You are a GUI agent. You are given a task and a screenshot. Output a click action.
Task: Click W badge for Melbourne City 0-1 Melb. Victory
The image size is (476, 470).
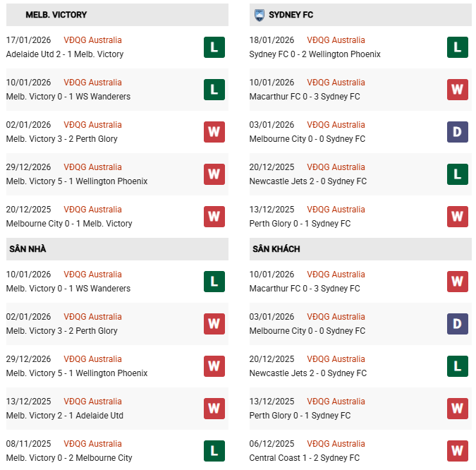coord(214,217)
